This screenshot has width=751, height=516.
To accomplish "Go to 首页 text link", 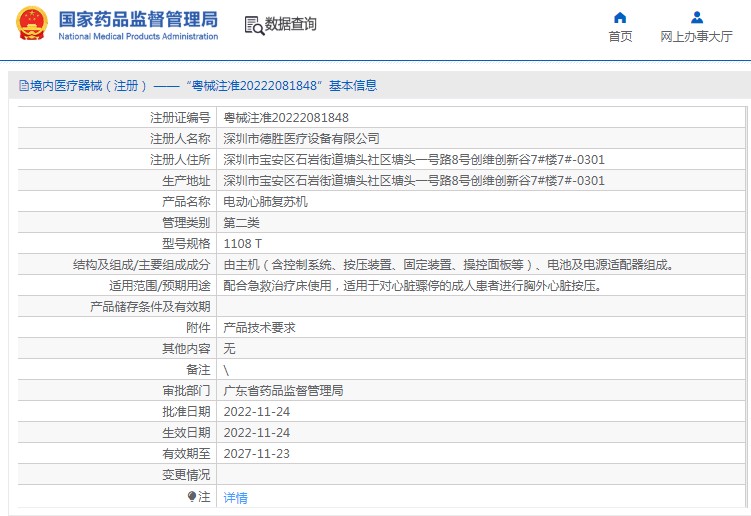I will (x=620, y=36).
